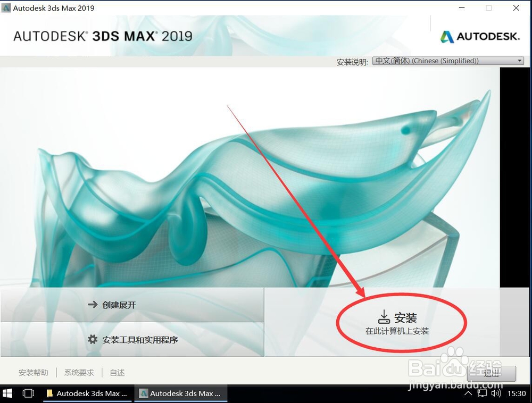Viewport: 532px width, 403px height.
Task: Expand hidden icons in the system tray
Action: click(x=469, y=393)
